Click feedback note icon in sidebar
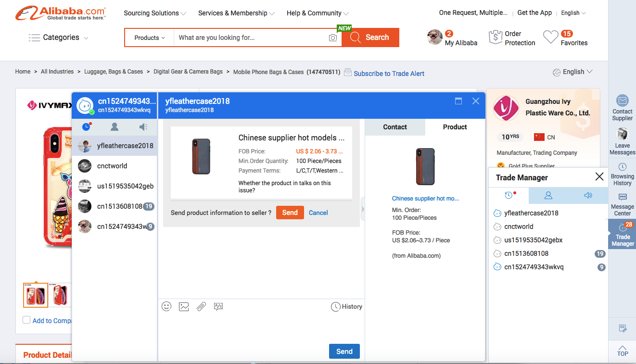 pyautogui.click(x=623, y=328)
